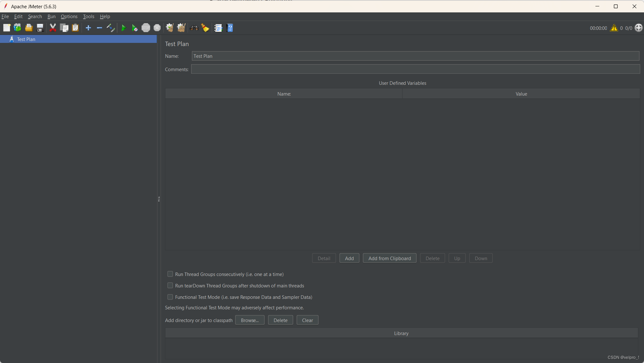The width and height of the screenshot is (644, 363).
Task: Start the test with the green play icon
Action: coord(123,28)
